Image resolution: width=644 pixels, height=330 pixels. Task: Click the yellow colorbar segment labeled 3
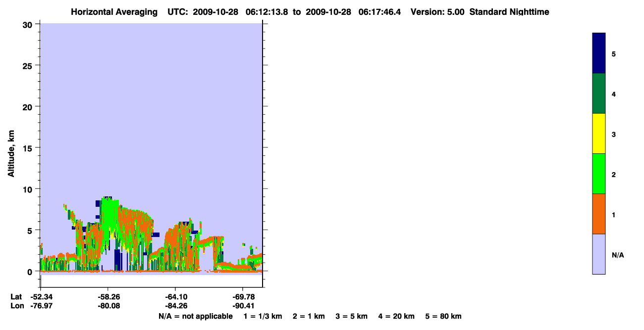[x=599, y=134]
